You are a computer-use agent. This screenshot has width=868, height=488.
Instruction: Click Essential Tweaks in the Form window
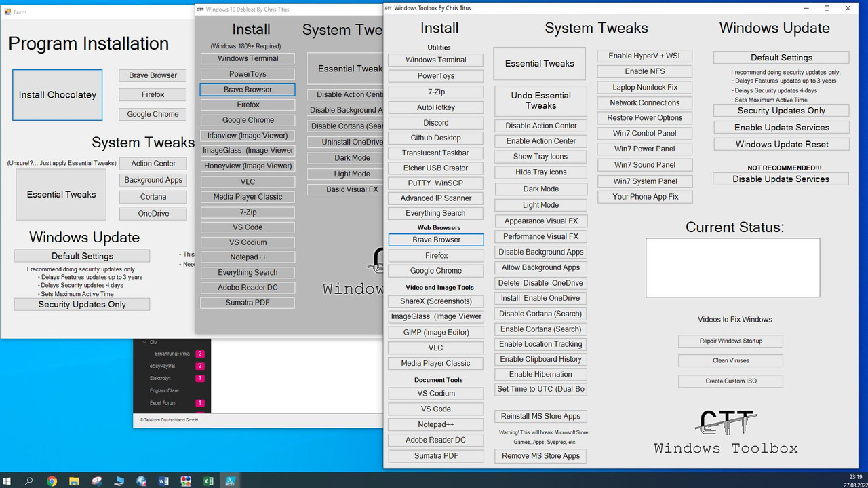61,194
